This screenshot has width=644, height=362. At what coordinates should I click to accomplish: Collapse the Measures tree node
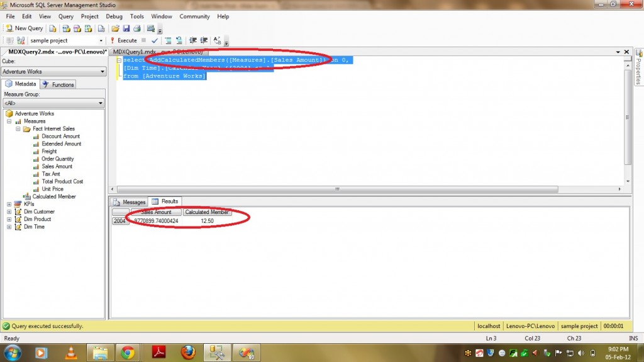9,121
